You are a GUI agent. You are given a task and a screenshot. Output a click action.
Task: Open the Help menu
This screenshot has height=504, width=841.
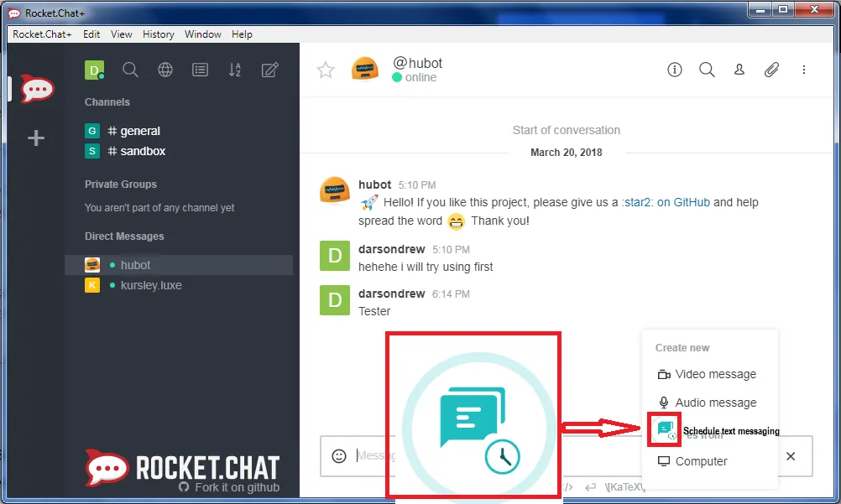tap(242, 34)
